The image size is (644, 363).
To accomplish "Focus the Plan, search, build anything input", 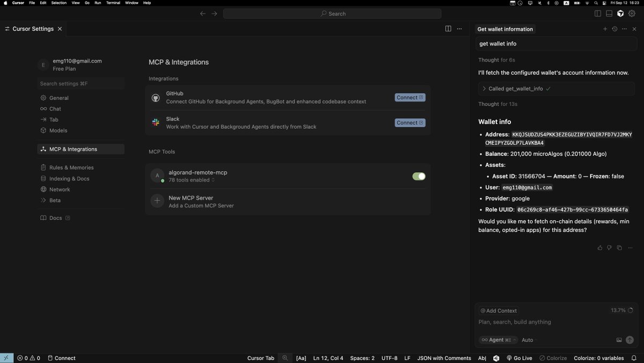I will (556, 322).
